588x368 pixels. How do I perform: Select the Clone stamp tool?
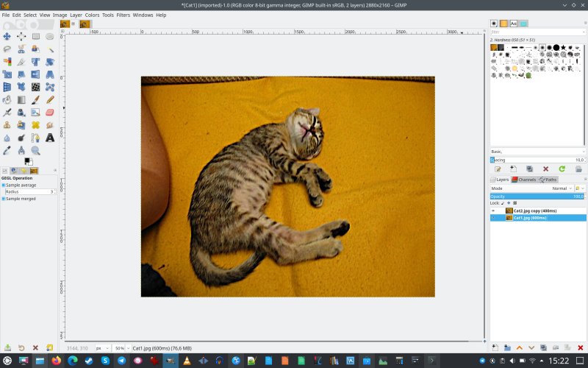pyautogui.click(x=7, y=125)
